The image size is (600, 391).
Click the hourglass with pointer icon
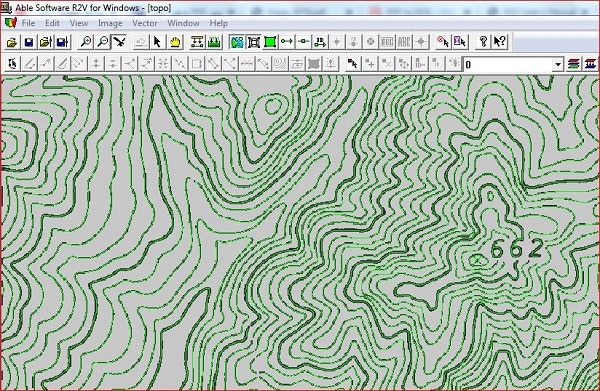tap(460, 42)
